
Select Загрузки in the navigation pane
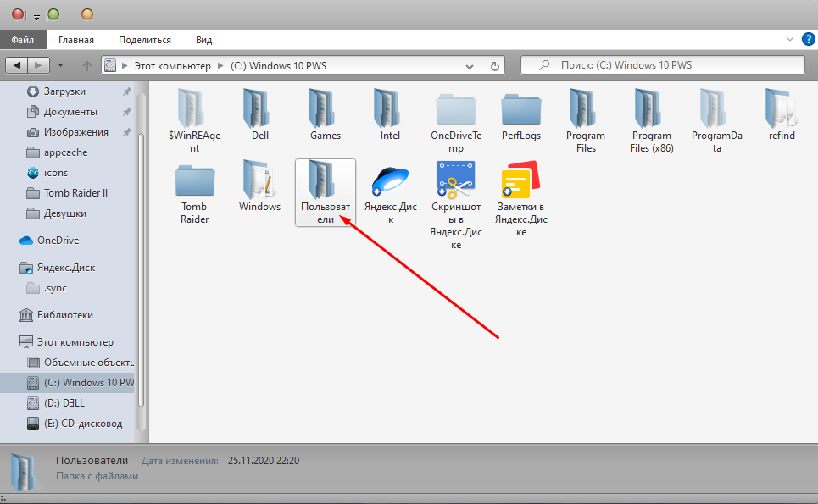(x=64, y=91)
